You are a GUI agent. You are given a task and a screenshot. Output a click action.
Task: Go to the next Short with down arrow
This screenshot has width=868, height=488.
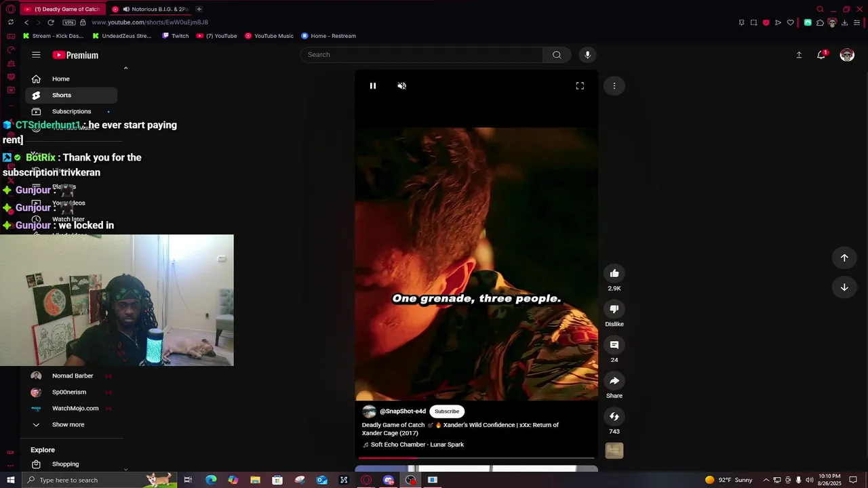[x=844, y=287]
